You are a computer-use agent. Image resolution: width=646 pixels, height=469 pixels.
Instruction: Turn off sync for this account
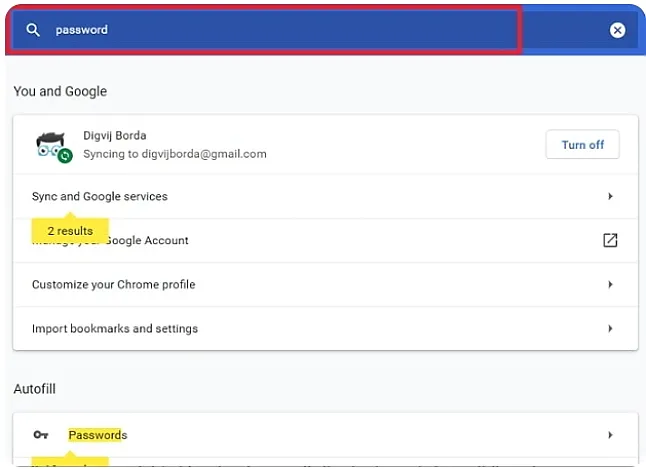582,145
